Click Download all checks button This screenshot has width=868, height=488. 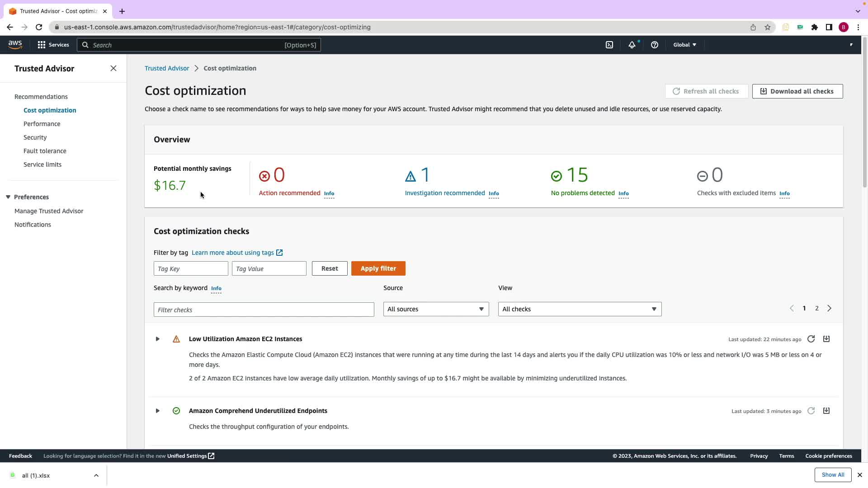pyautogui.click(x=797, y=91)
